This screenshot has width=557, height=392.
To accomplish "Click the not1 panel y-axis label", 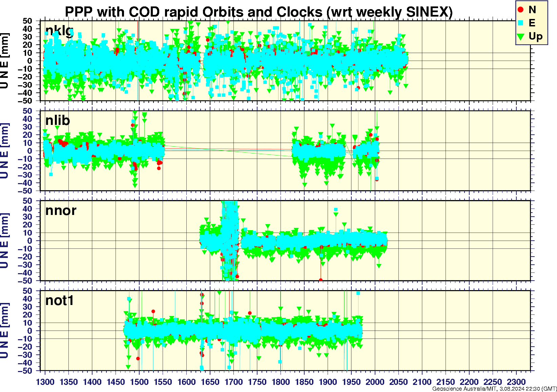I will [4, 331].
